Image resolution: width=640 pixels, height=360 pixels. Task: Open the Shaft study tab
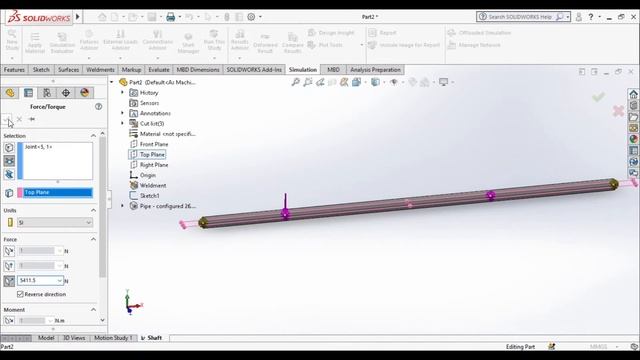click(152, 338)
